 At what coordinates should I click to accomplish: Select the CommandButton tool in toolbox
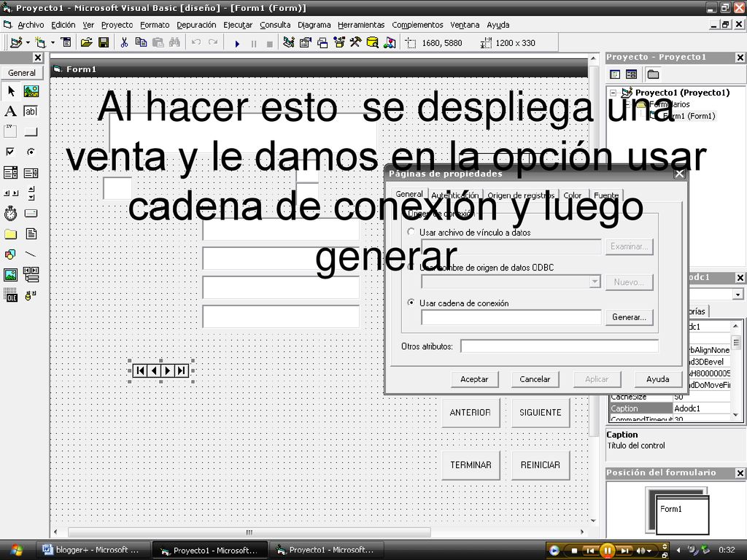coord(31,131)
